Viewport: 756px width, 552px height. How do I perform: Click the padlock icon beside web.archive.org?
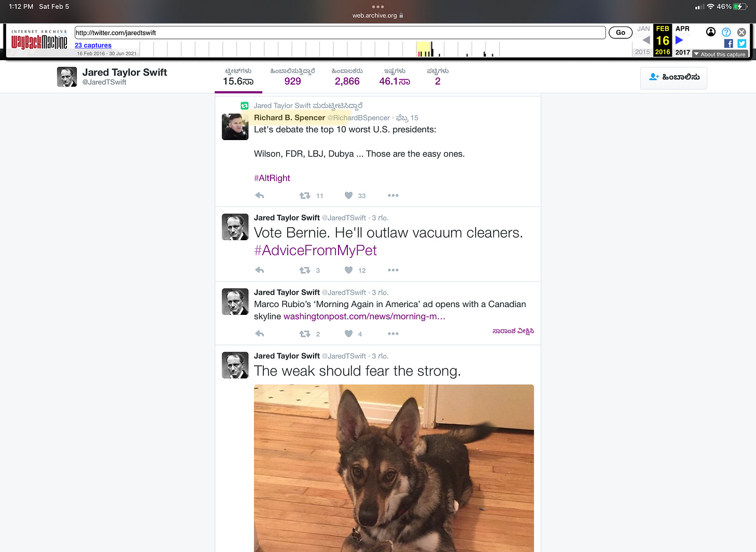401,16
